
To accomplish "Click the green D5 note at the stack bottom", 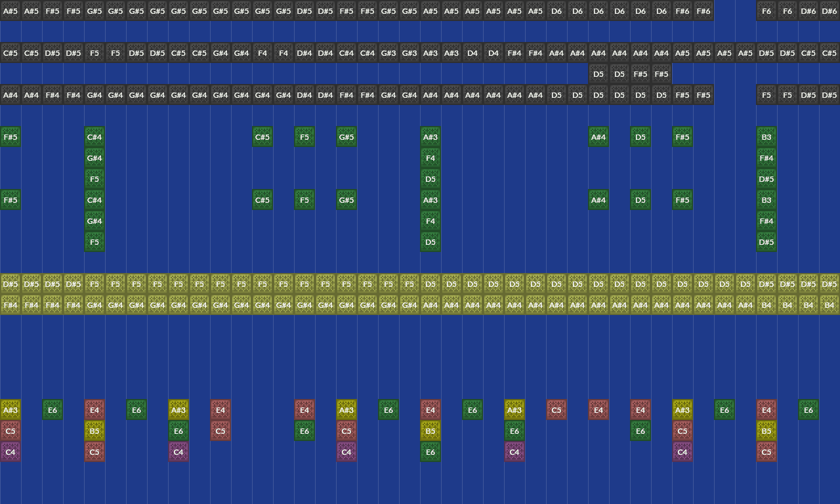I will click(x=430, y=242).
